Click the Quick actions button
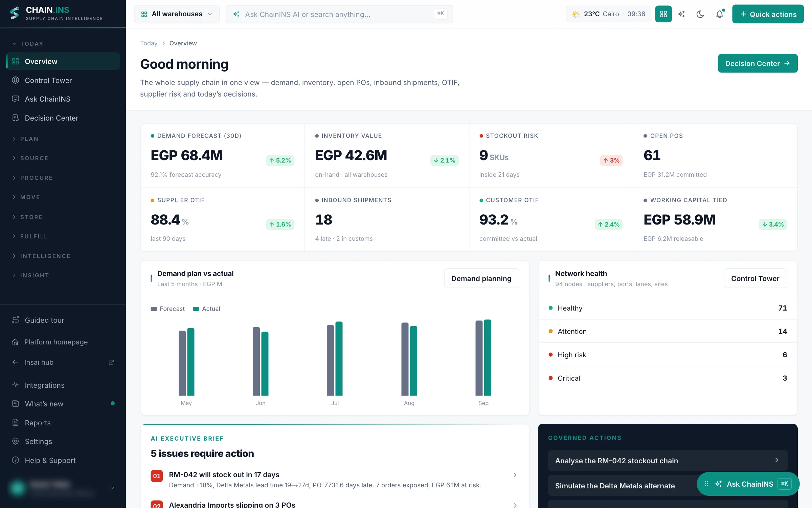This screenshot has height=508, width=812. tap(768, 14)
